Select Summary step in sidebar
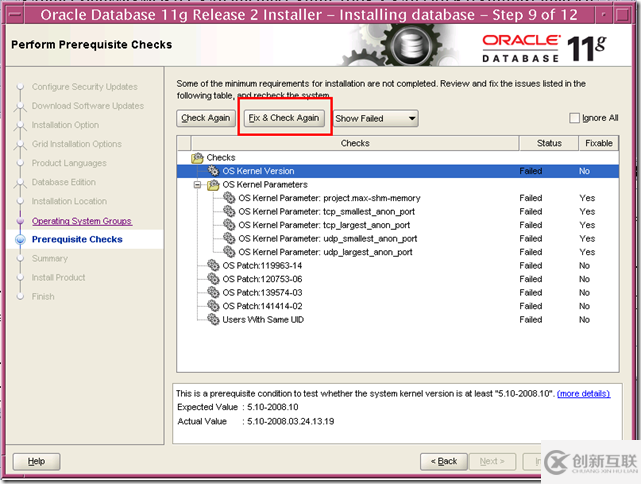Screen dimensions: 641x484 [50, 258]
